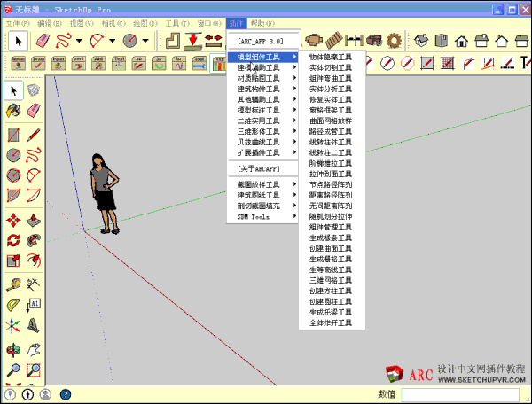The image size is (532, 404).
Task: Choose 物体隐藏工具 from submenu
Action: (332, 57)
